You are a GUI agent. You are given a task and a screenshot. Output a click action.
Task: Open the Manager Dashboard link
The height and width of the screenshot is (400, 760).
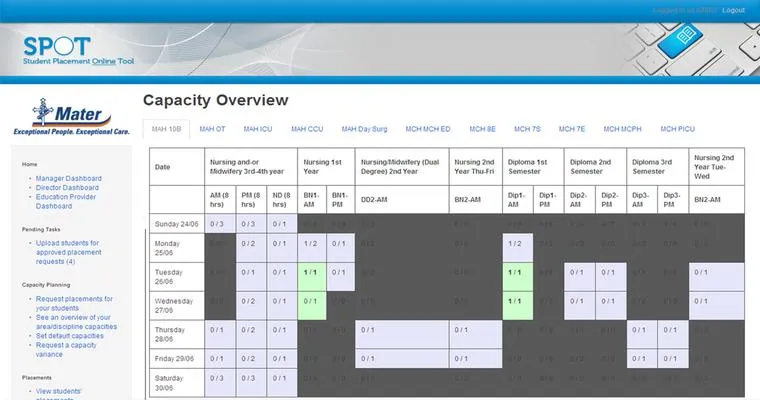(x=69, y=178)
